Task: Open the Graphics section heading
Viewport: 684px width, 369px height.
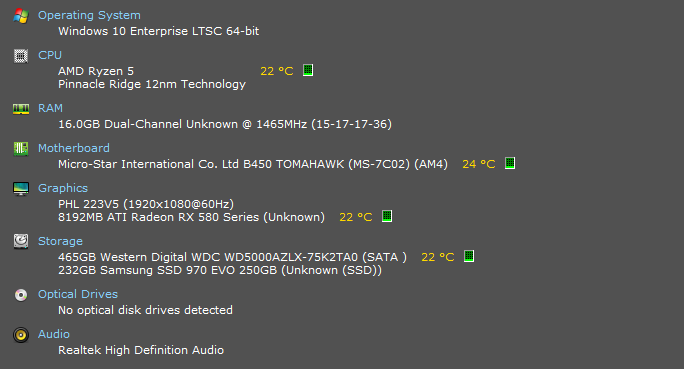Action: (x=63, y=188)
